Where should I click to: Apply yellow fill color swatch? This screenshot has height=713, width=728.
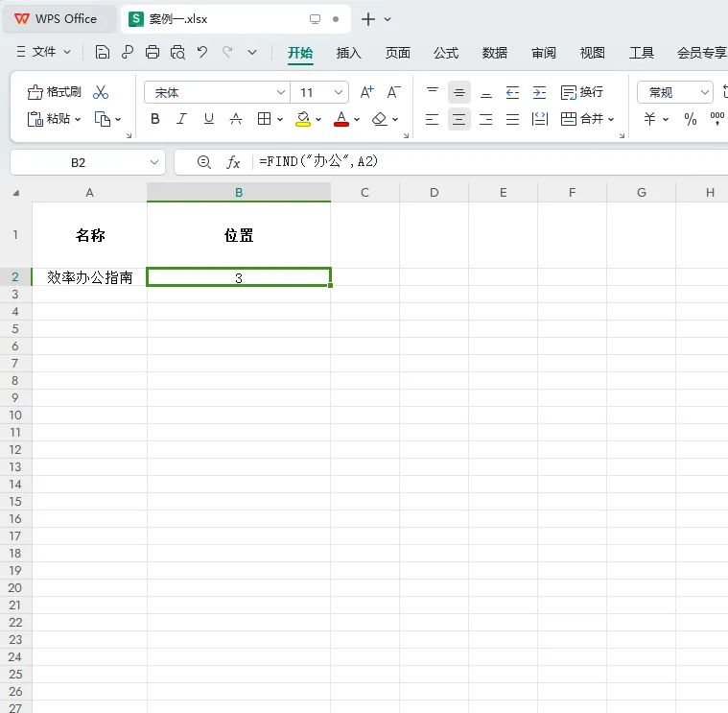coord(303,119)
